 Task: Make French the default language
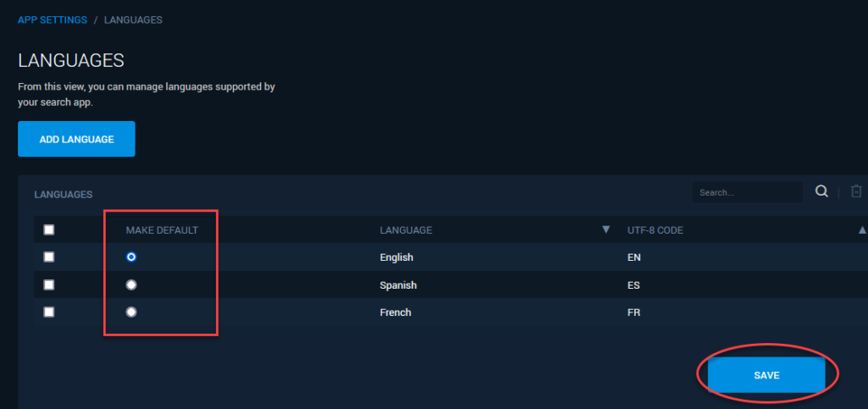(131, 312)
